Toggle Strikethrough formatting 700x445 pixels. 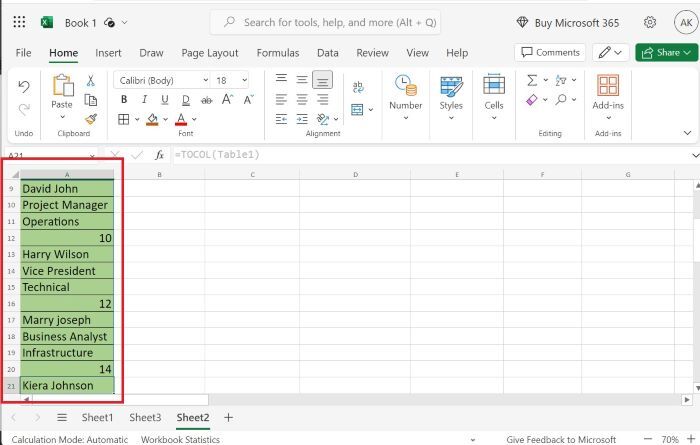tap(206, 100)
